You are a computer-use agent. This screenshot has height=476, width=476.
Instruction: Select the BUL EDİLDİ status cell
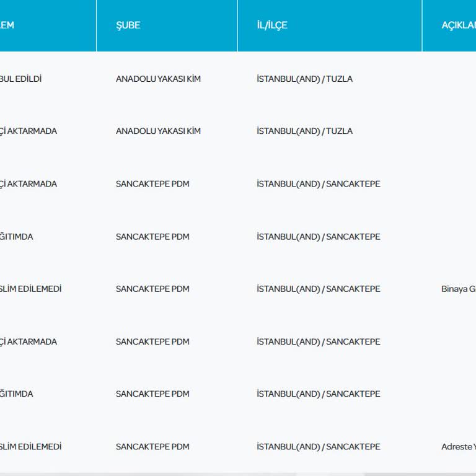20,79
